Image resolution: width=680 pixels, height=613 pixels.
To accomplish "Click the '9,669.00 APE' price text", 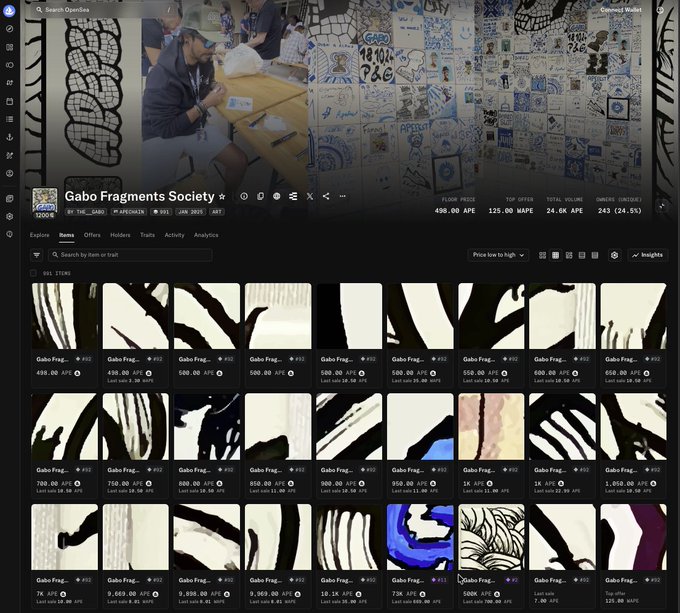I will click(x=125, y=594).
